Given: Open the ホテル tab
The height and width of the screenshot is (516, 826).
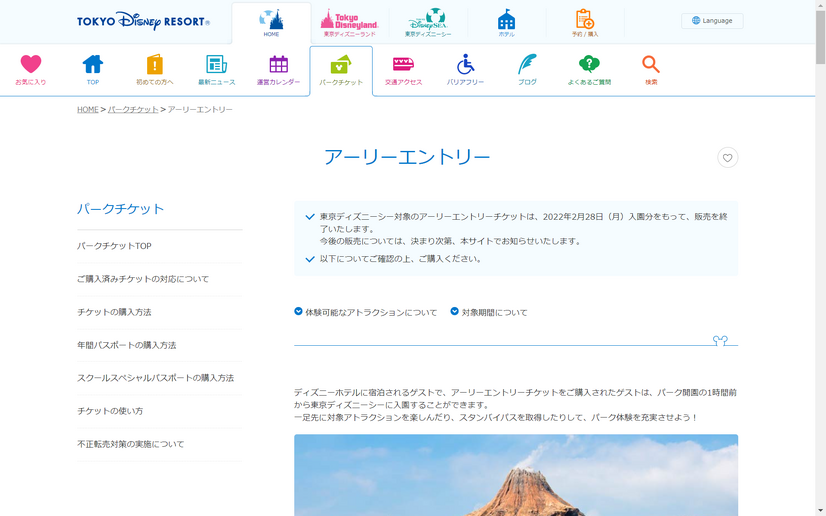Looking at the screenshot, I should [x=506, y=23].
